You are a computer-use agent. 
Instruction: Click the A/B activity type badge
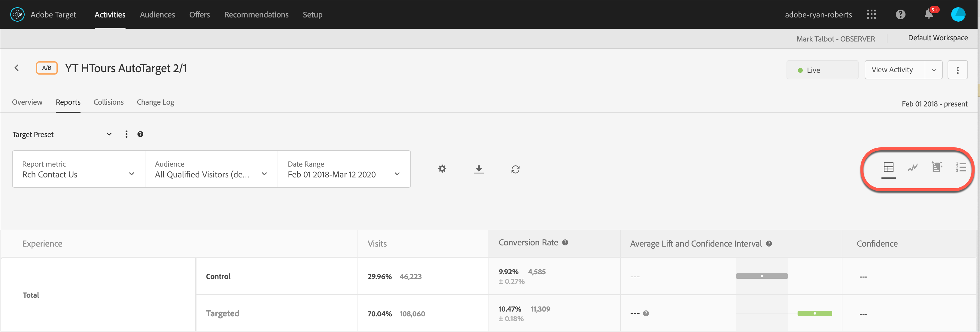click(47, 68)
